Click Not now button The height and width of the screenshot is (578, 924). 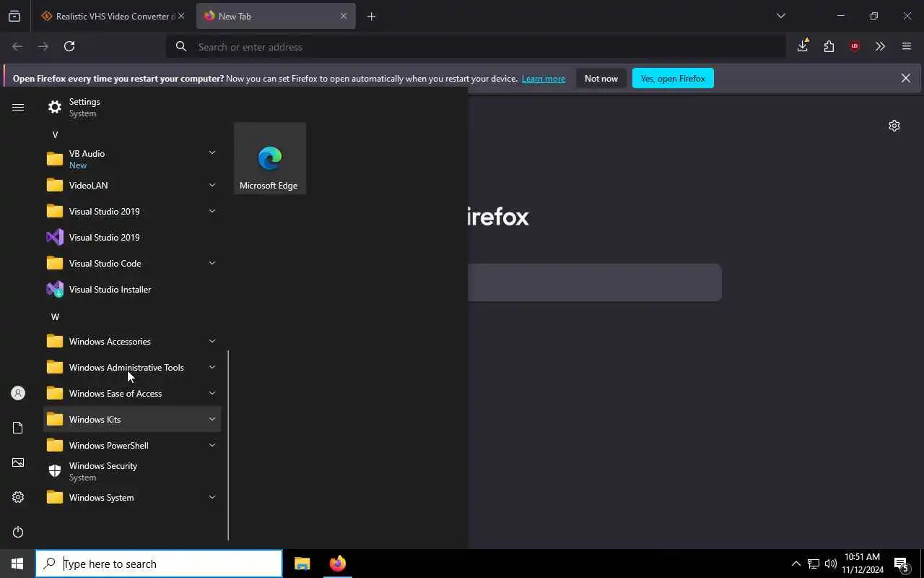pyautogui.click(x=601, y=78)
